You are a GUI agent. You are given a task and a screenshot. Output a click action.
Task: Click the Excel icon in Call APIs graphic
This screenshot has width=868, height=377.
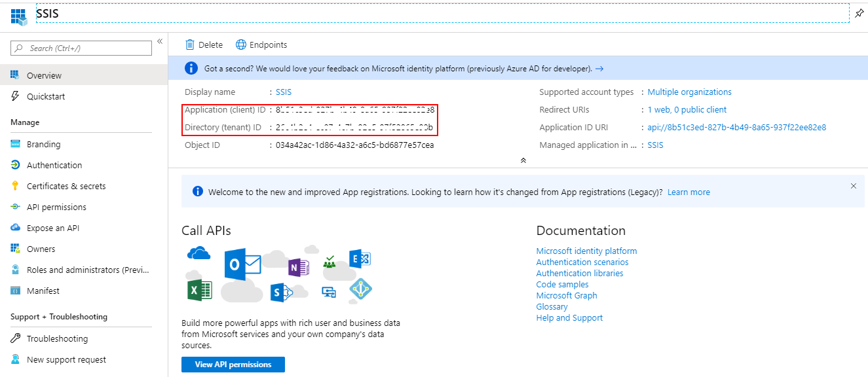click(199, 289)
